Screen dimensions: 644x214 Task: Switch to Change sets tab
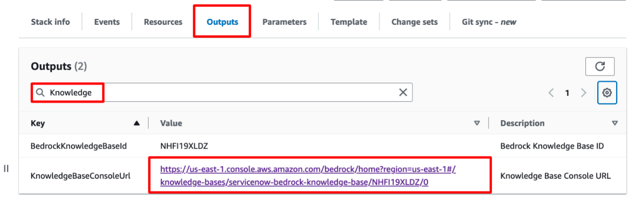pos(414,22)
